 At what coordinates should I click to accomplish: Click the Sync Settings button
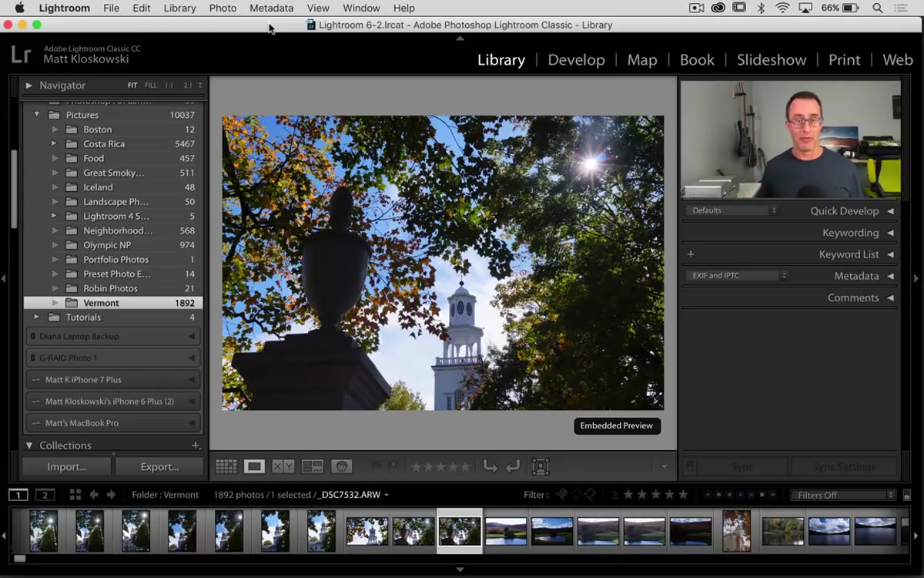click(x=844, y=467)
